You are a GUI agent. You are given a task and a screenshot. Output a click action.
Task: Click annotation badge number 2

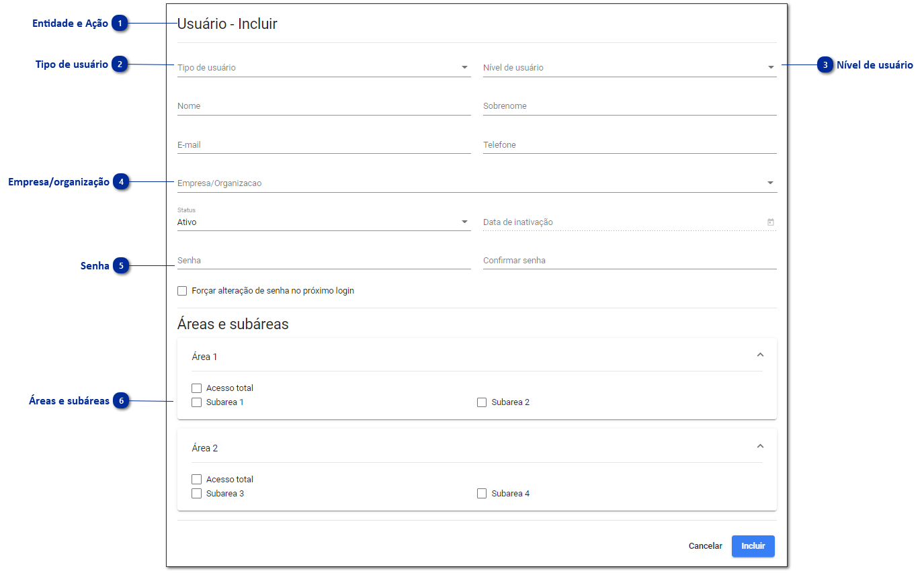pyautogui.click(x=120, y=64)
